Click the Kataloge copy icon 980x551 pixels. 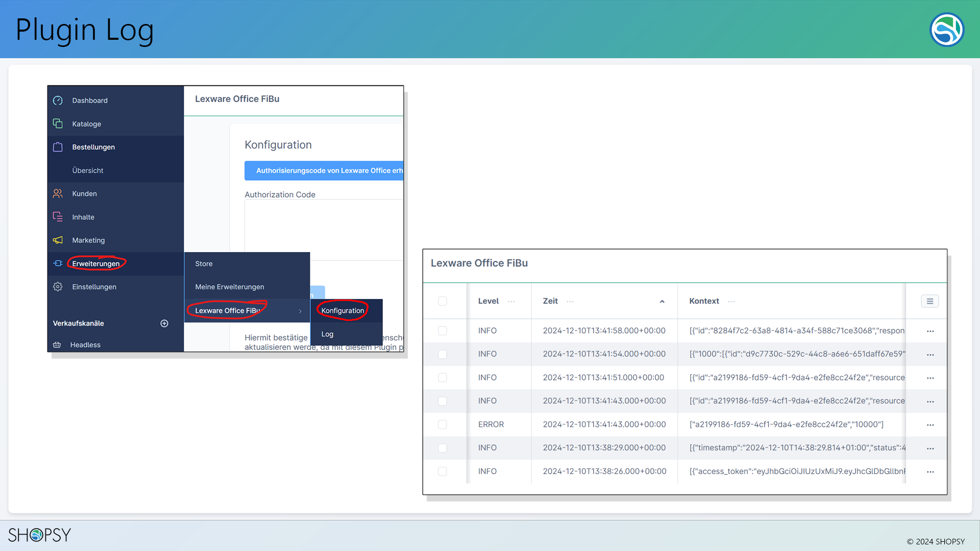(58, 123)
